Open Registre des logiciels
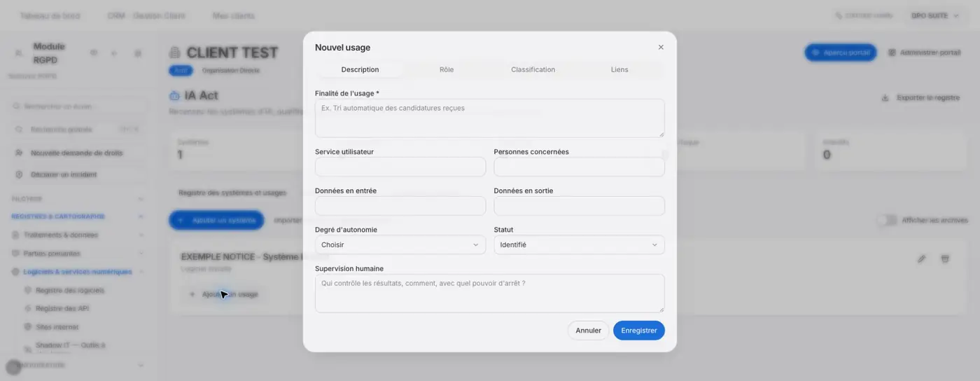 click(70, 290)
